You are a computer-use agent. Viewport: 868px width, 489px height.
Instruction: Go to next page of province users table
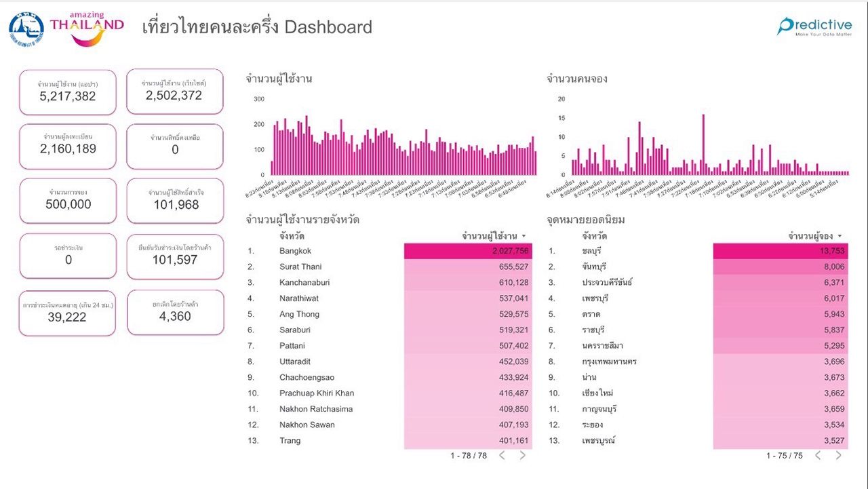[x=523, y=456]
